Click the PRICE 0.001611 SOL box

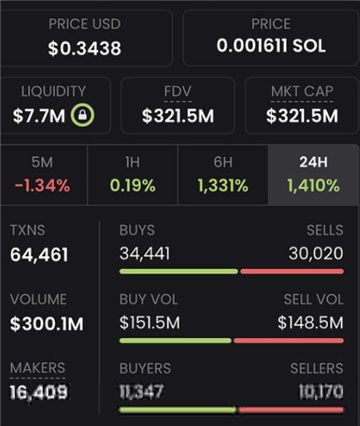pos(271,38)
